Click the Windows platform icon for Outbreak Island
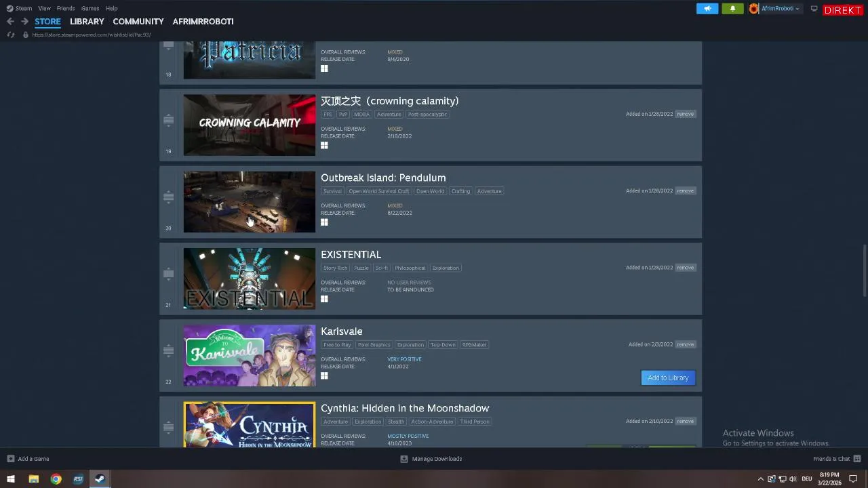The image size is (868, 488). pos(324,222)
